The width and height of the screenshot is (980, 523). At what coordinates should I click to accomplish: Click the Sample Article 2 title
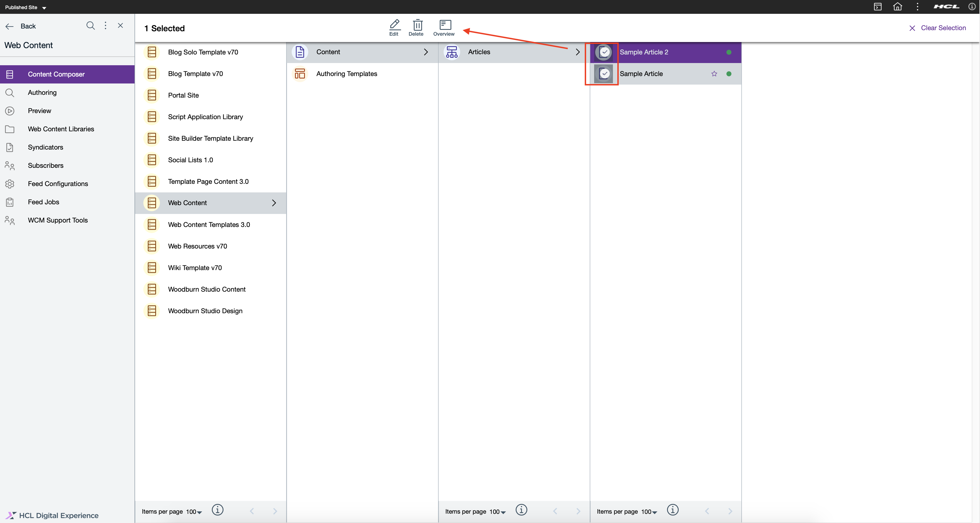click(x=644, y=52)
